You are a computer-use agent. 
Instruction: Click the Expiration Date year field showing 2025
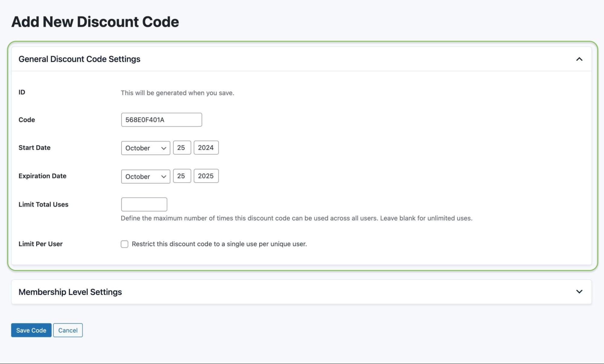point(206,176)
